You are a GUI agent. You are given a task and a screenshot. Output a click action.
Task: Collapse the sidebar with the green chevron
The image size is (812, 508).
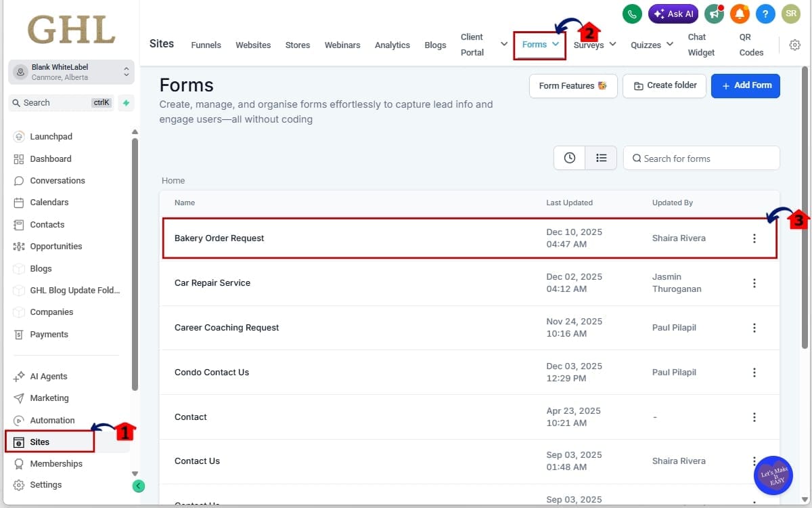point(139,486)
